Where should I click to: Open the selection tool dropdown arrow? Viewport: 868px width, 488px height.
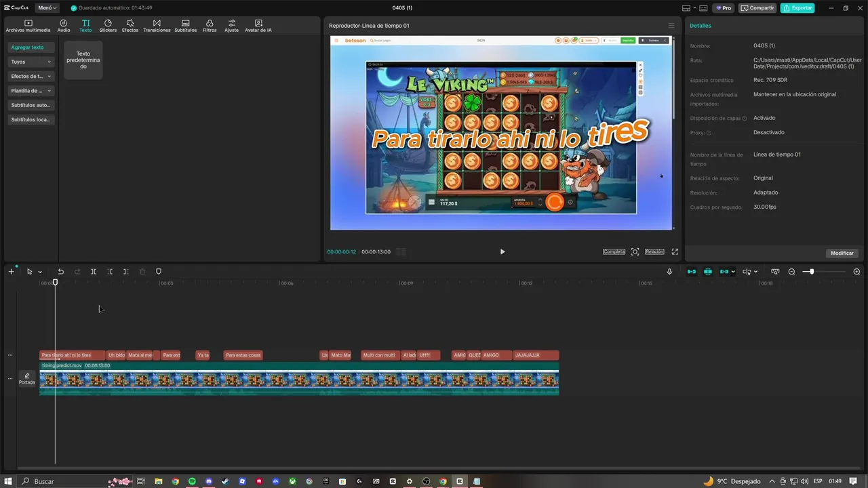pyautogui.click(x=40, y=272)
